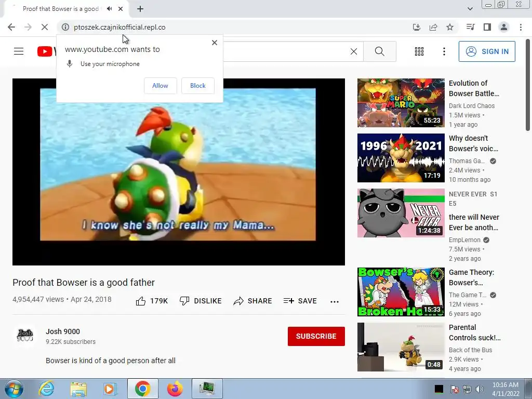The height and width of the screenshot is (399, 532).
Task: Open the 1996 vs 2021 Bowser voice thumbnail
Action: click(401, 158)
